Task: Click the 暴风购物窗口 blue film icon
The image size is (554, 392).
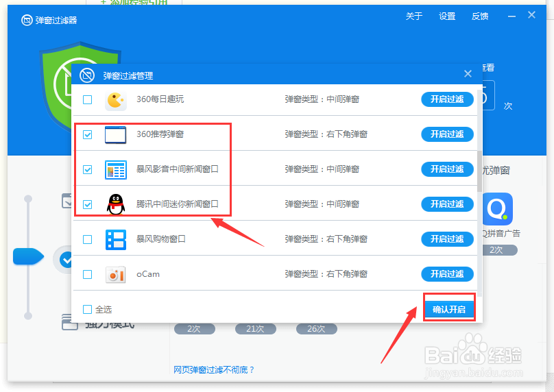Action: point(116,240)
